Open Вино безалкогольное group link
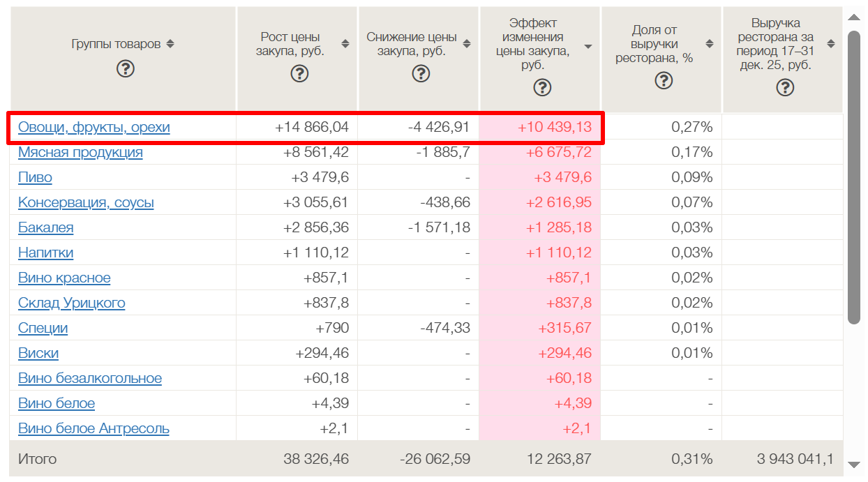868x482 pixels. 89,379
